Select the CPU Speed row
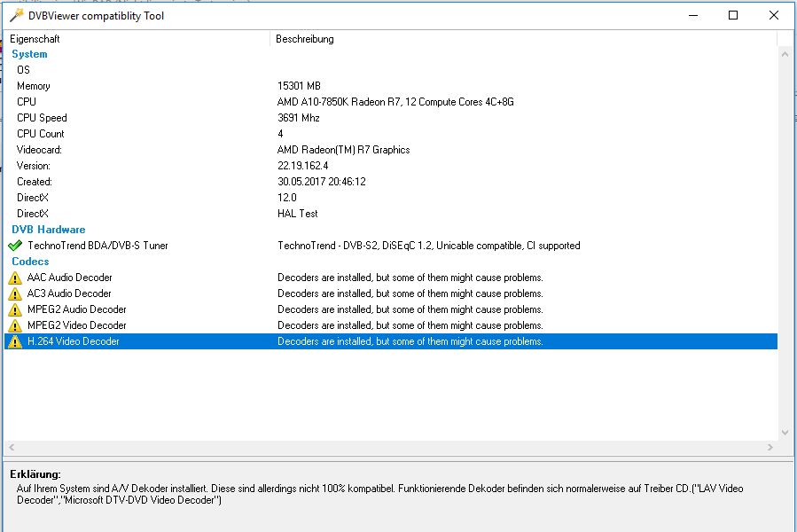 [x=391, y=118]
